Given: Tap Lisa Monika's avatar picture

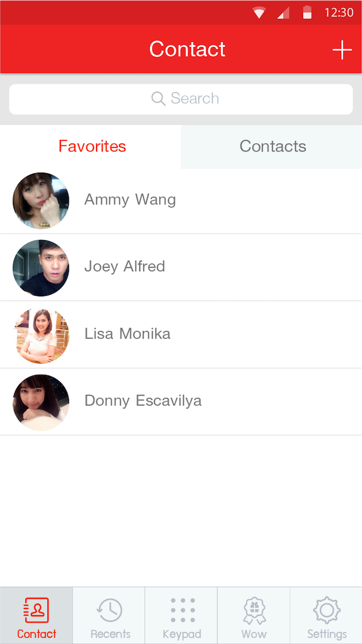Looking at the screenshot, I should 41,335.
